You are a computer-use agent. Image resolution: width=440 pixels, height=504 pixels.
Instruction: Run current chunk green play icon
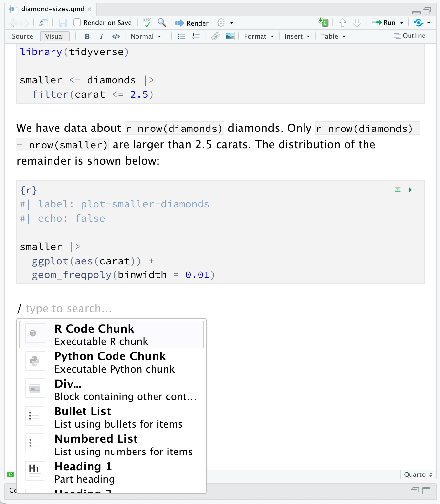point(410,190)
